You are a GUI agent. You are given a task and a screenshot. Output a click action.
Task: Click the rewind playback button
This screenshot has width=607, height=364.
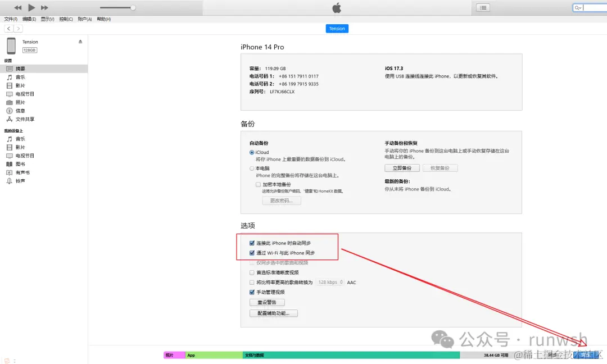[18, 8]
